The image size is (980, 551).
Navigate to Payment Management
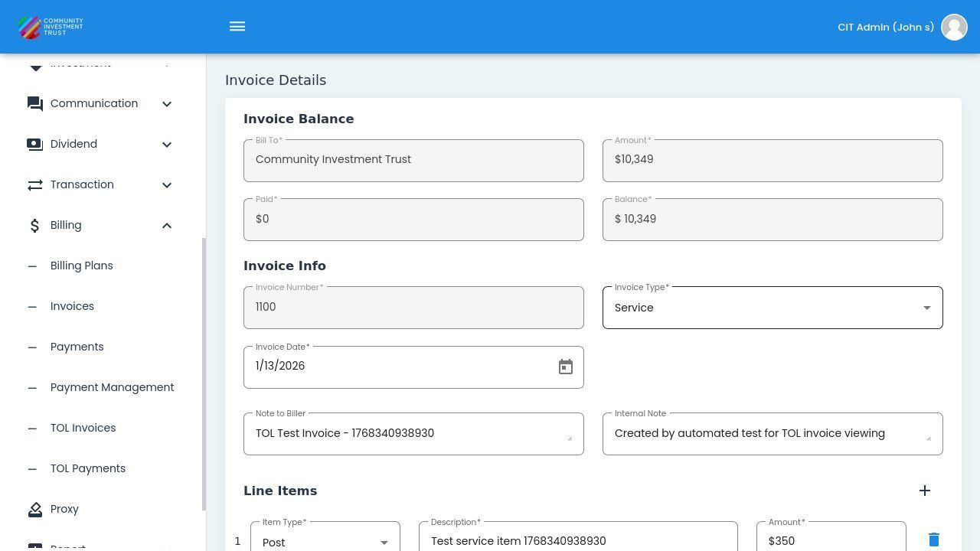(112, 388)
